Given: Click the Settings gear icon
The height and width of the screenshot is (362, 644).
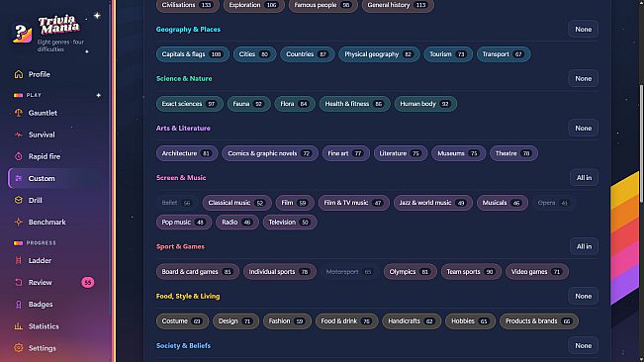Looking at the screenshot, I should tap(19, 348).
